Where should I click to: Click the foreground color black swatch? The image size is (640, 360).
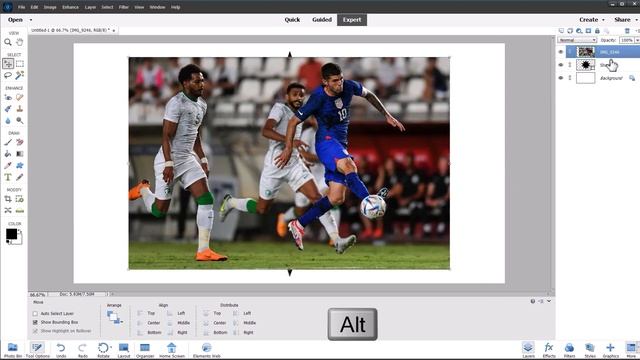pos(11,234)
